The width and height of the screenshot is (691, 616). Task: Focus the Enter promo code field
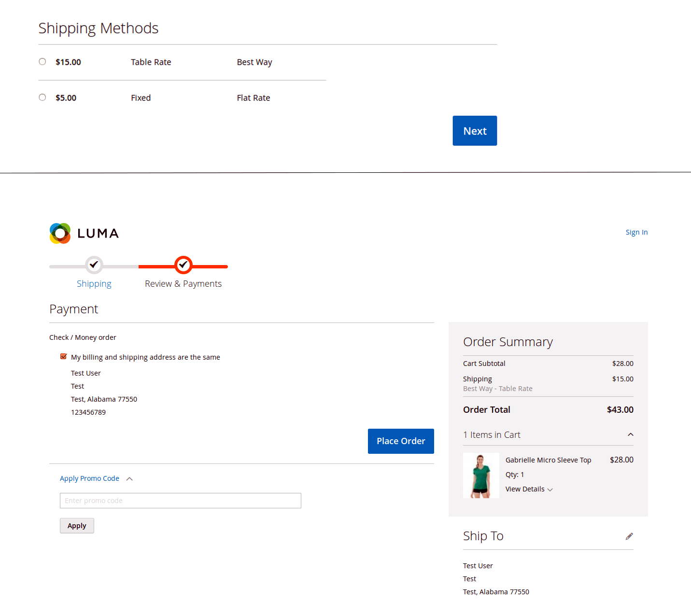click(x=181, y=501)
